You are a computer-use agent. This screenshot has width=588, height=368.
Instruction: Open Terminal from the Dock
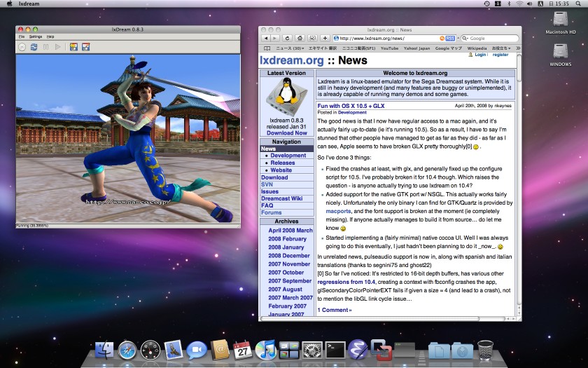pyautogui.click(x=335, y=350)
